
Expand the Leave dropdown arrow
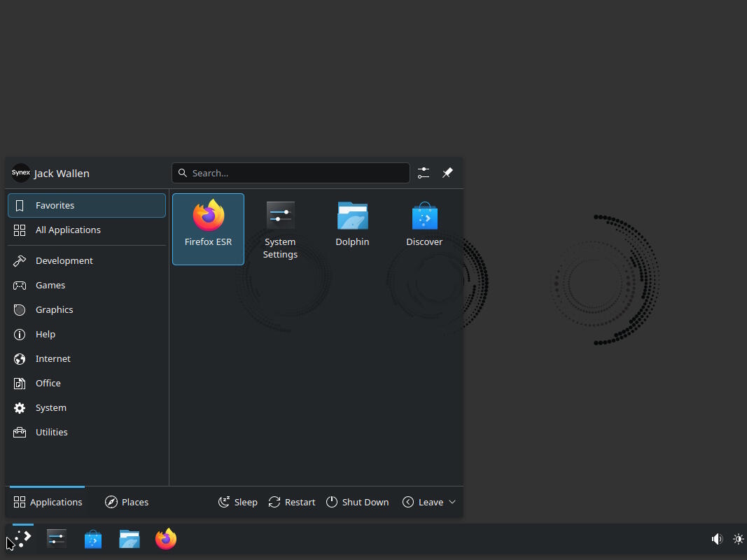(452, 502)
